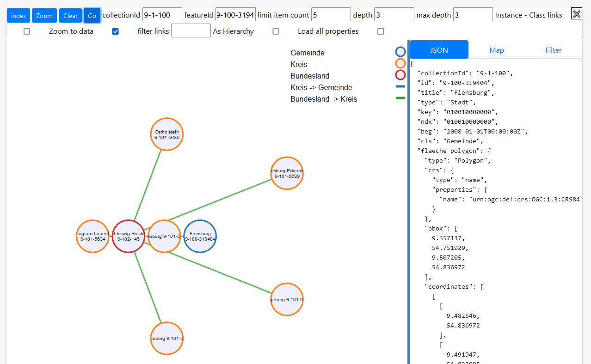Click the Go button
Viewport: 591px width, 364px height.
click(x=92, y=16)
